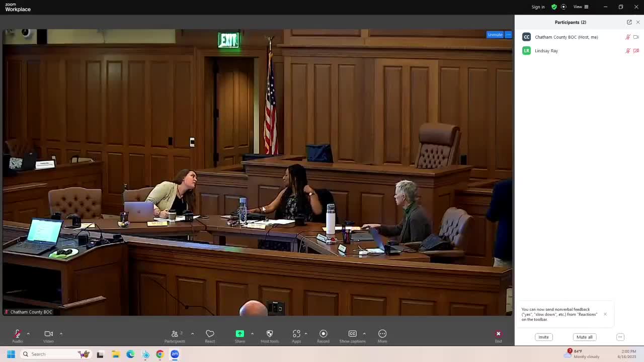Toggle the Participants panel from the toolbar
The height and width of the screenshot is (362, 644).
click(x=175, y=336)
